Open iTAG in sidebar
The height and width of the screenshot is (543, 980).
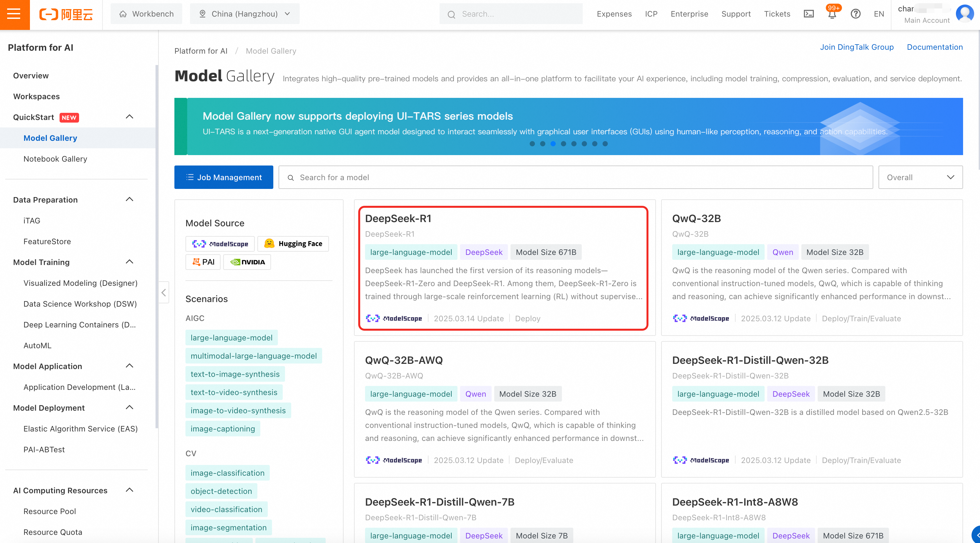(32, 221)
